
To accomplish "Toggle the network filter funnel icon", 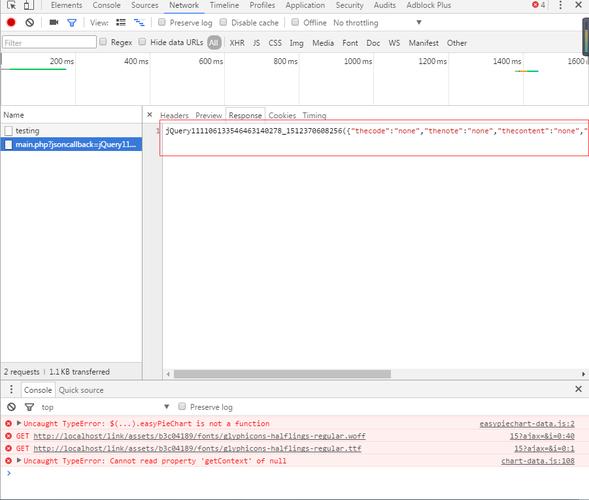I will point(72,23).
